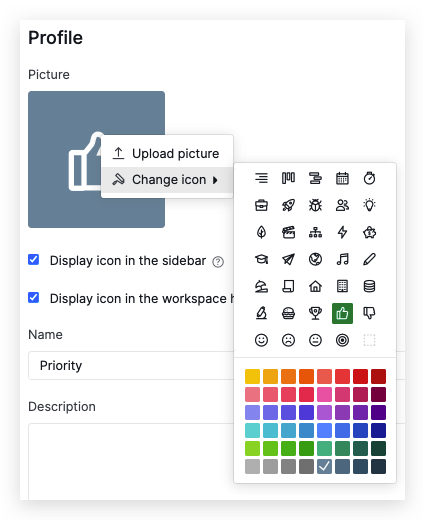Expand the Change icon submenu arrow

(215, 180)
